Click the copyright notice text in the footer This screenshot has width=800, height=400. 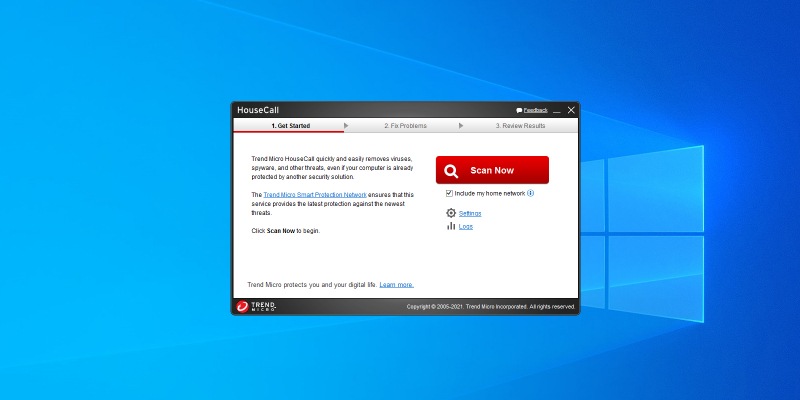click(491, 307)
